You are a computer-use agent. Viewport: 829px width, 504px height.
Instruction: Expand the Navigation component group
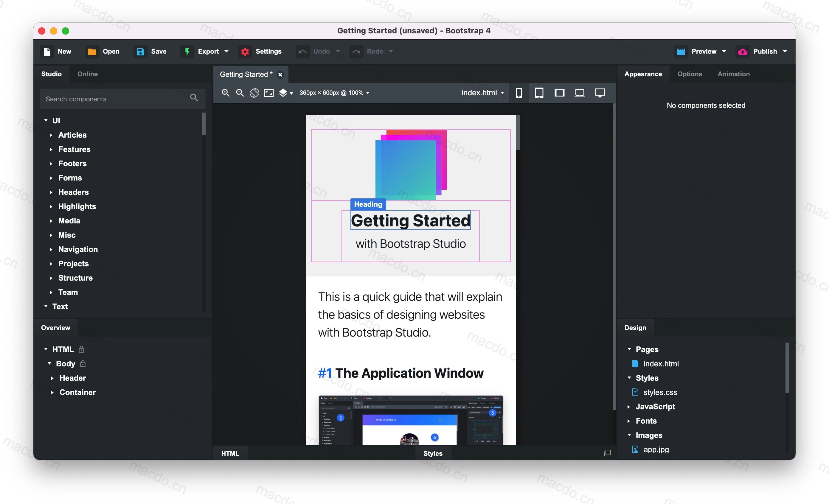pyautogui.click(x=51, y=250)
